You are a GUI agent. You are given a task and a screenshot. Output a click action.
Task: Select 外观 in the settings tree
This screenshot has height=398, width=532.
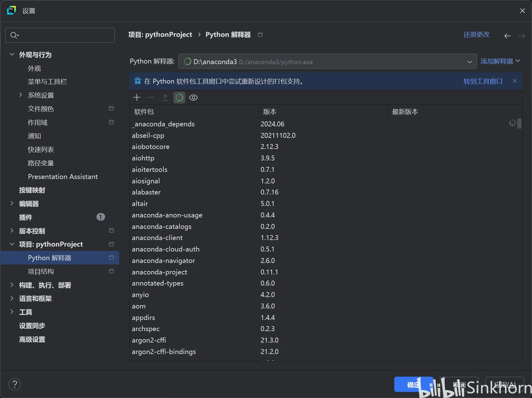[x=34, y=68]
